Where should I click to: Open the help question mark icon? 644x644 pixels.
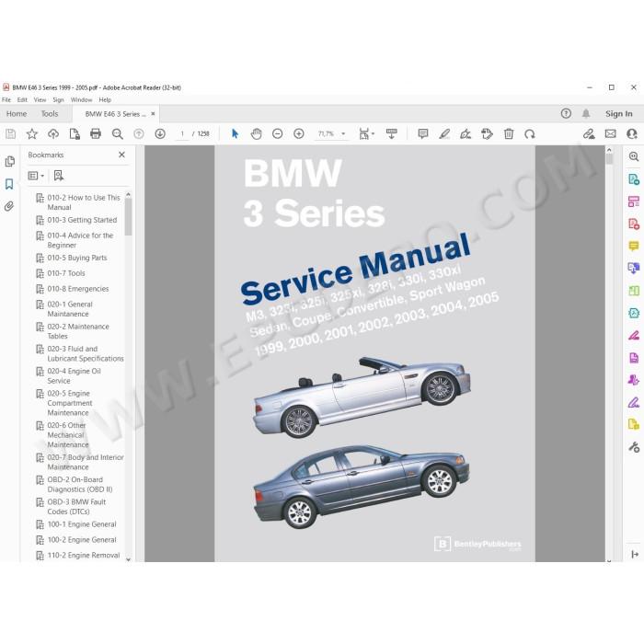click(x=566, y=114)
